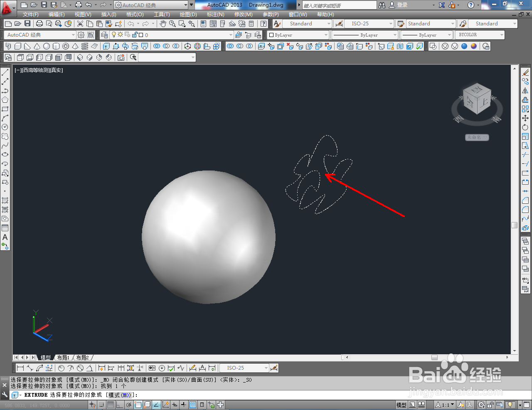The image size is (532, 410).
Task: Click the vertical scrollbar thumb of viewport
Action: coord(515,225)
